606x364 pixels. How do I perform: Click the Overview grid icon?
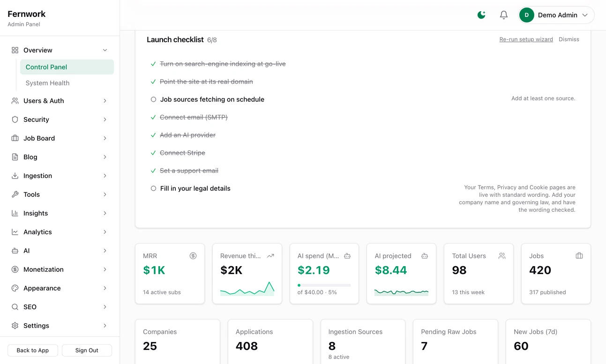(x=15, y=50)
